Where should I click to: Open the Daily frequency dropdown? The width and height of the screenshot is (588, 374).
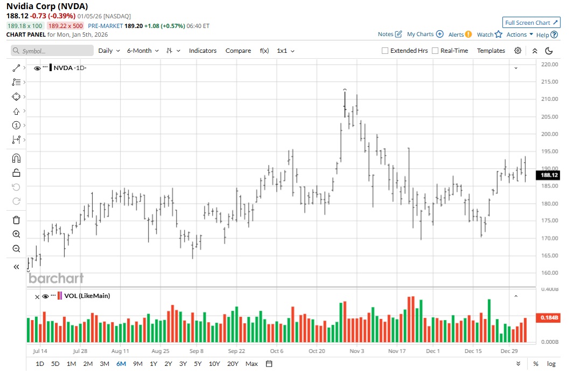109,51
